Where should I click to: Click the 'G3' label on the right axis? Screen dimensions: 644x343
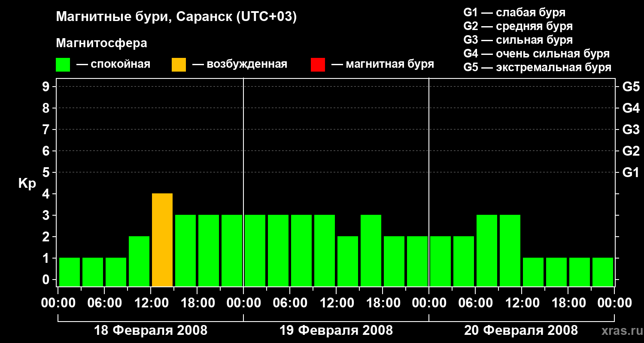click(631, 130)
